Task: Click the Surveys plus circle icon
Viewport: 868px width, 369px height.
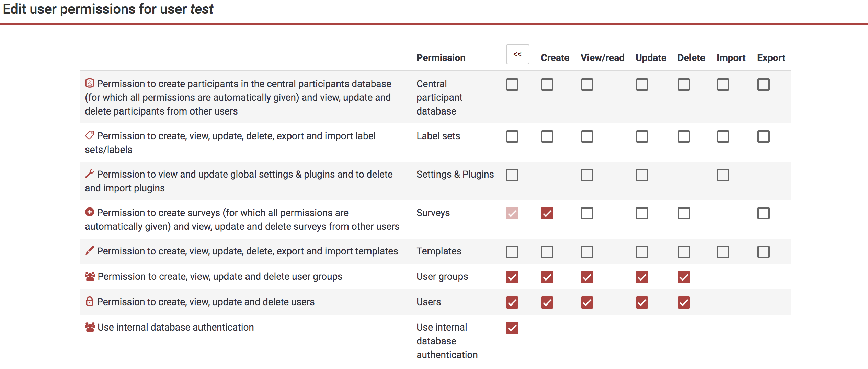Action: click(x=90, y=212)
